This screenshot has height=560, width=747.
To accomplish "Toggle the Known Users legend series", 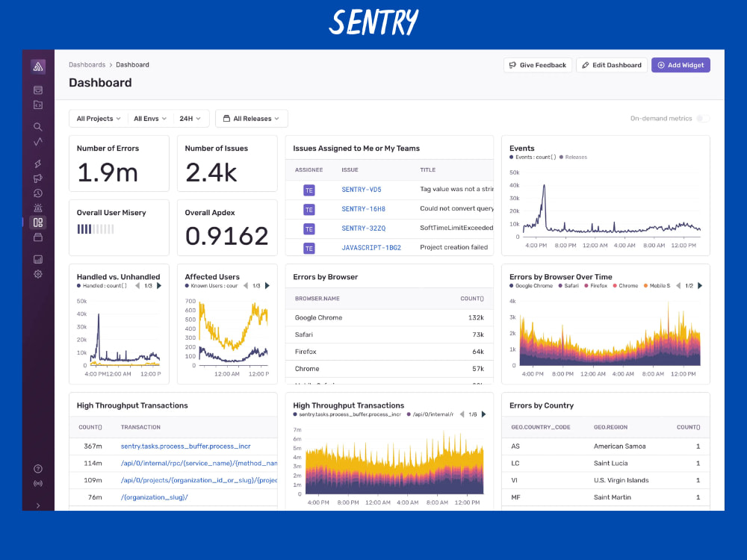I will pos(211,286).
